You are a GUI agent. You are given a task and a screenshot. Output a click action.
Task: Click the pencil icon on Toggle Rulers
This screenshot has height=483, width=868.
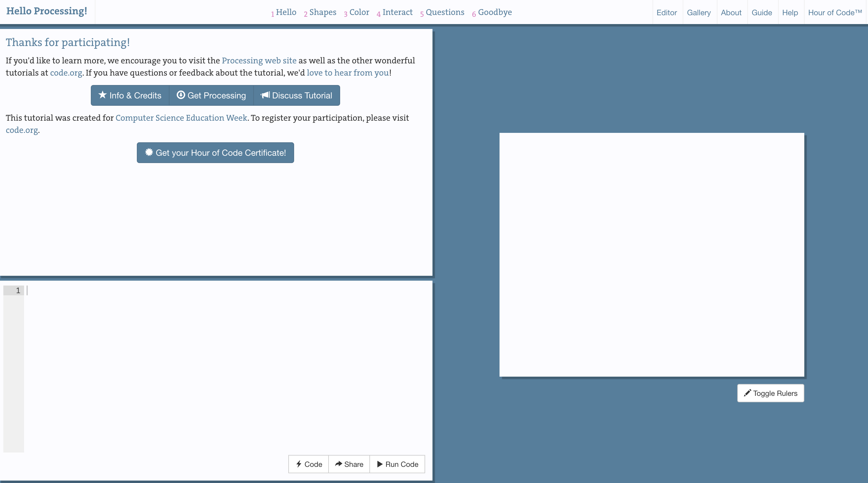point(747,393)
